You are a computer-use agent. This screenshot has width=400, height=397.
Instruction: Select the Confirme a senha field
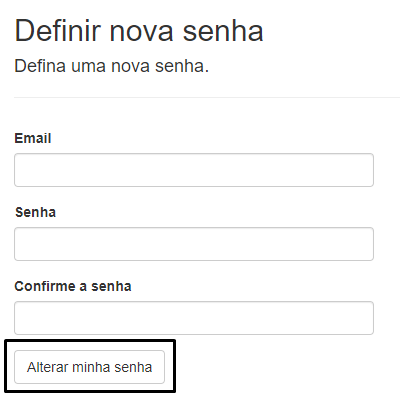click(194, 318)
